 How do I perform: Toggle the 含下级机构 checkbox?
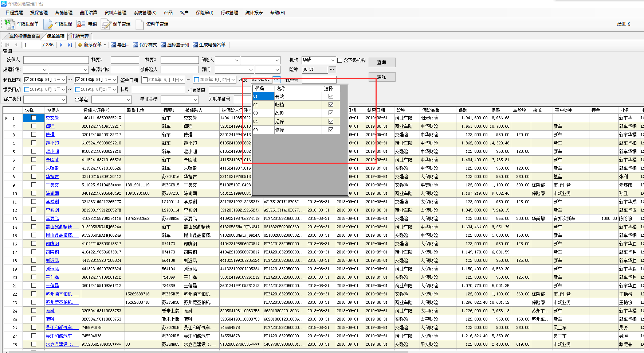coord(340,61)
